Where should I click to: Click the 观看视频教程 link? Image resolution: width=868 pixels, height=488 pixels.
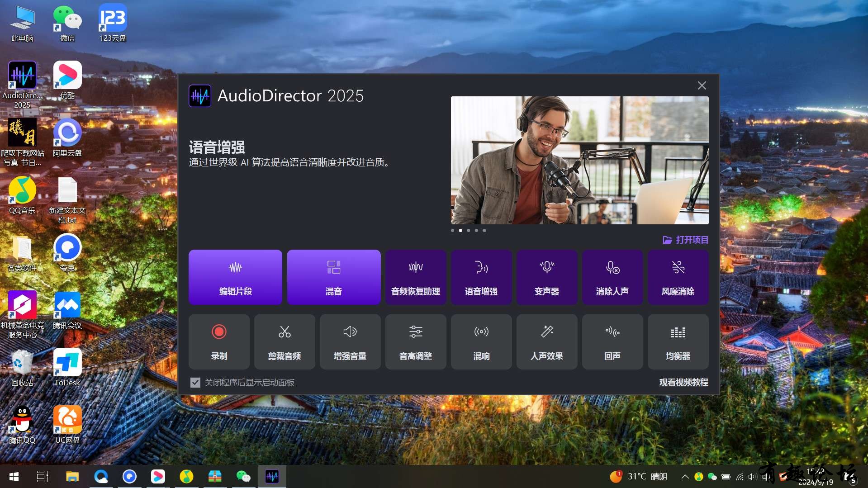pyautogui.click(x=683, y=383)
